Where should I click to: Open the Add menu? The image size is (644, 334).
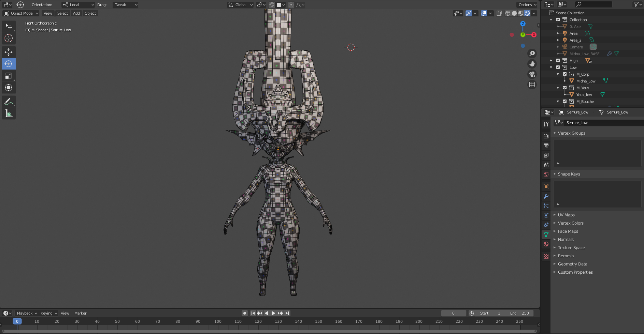(x=76, y=13)
